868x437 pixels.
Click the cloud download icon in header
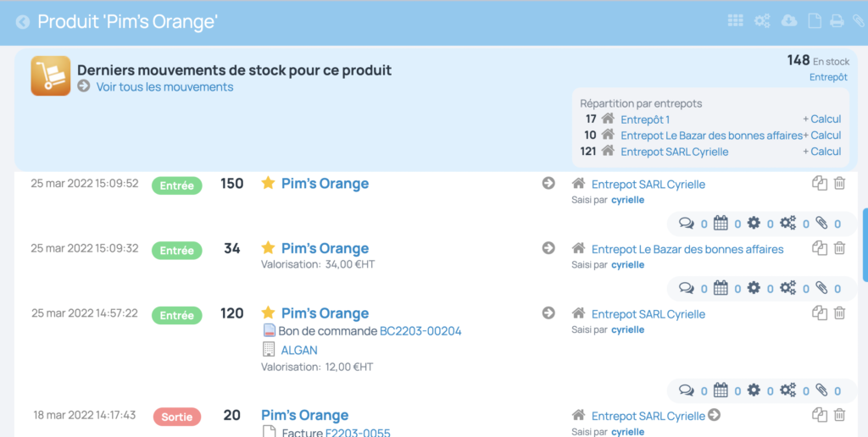pyautogui.click(x=789, y=21)
